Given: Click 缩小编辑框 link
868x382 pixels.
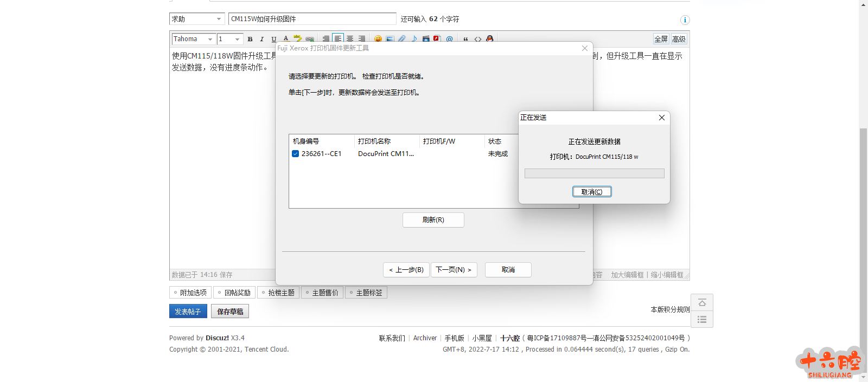Looking at the screenshot, I should (667, 275).
